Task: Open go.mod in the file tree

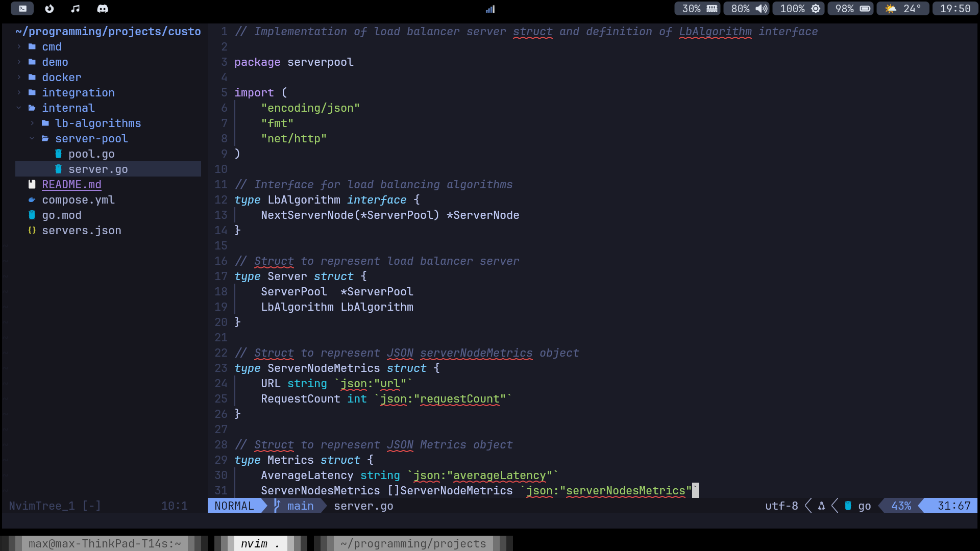Action: pyautogui.click(x=61, y=215)
